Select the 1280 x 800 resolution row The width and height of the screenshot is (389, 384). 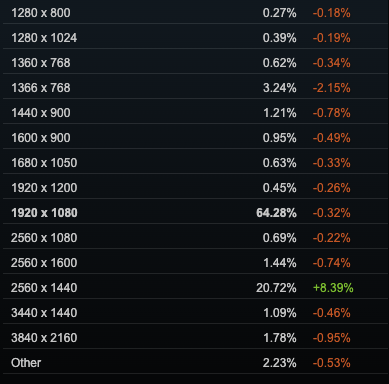(195, 13)
